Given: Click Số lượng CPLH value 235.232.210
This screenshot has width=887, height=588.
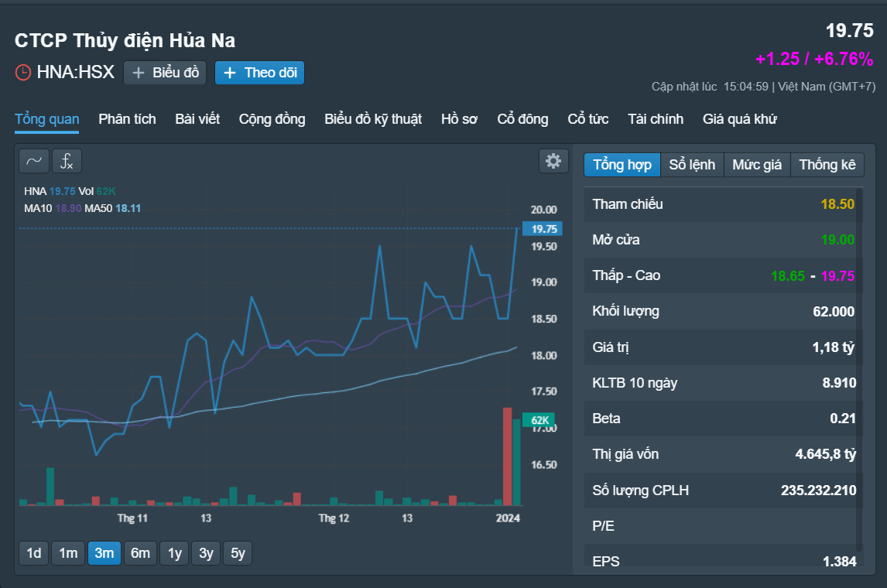Looking at the screenshot, I should [x=819, y=491].
